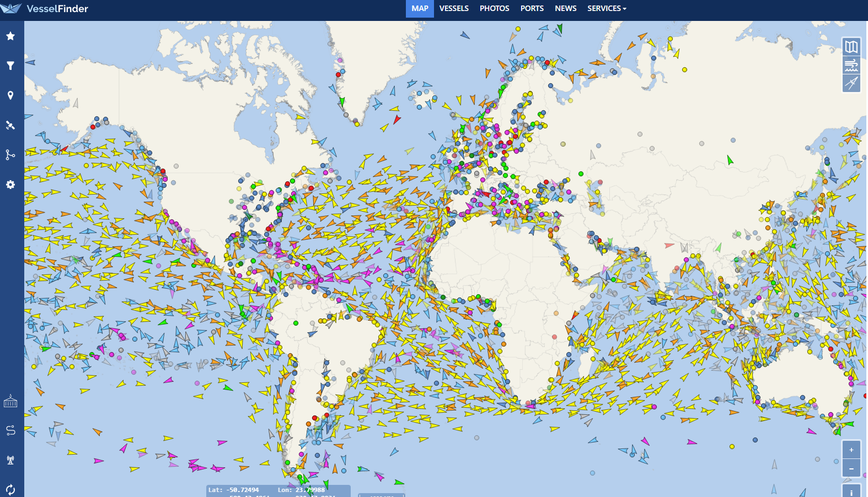The image size is (868, 497).
Task: Select the green vessel arrow in central Asia
Action: (x=730, y=160)
